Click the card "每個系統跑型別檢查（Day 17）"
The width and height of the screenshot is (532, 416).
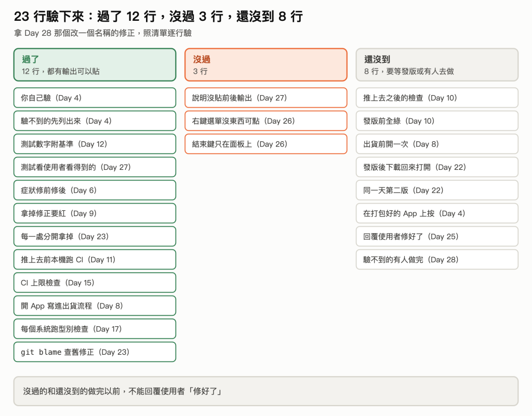(95, 329)
